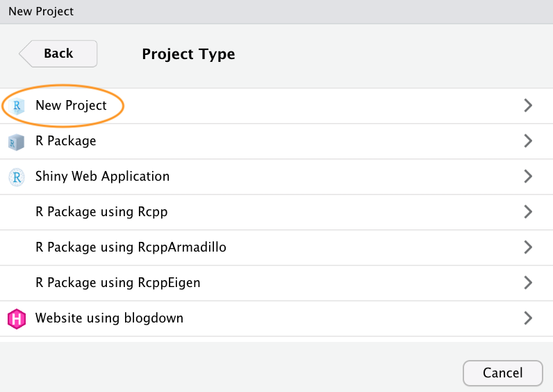
Task: Open the Website using blogdown chevron
Action: pos(528,318)
